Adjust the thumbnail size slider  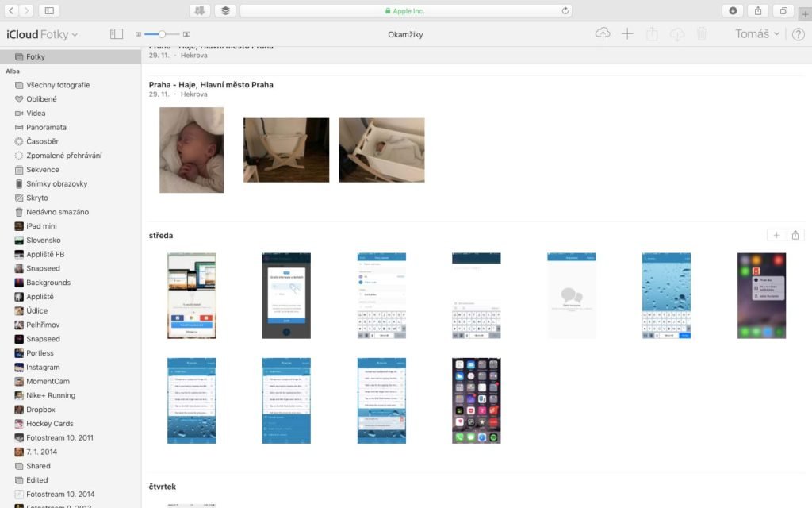coord(163,34)
